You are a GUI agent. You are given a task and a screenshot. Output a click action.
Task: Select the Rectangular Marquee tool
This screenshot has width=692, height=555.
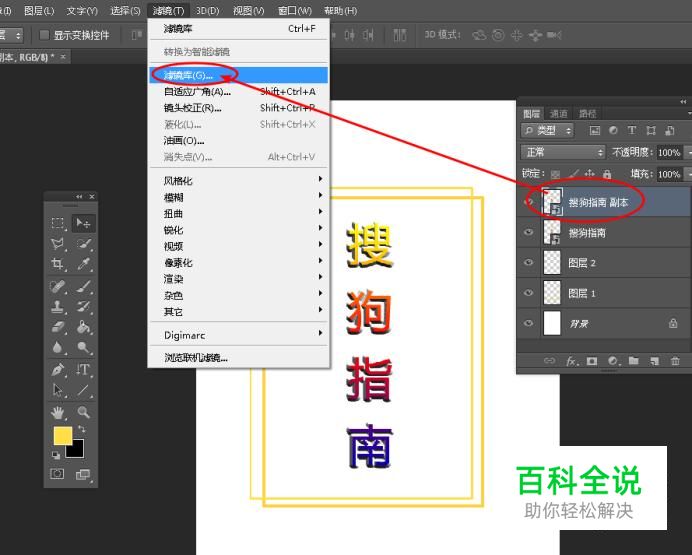(58, 223)
